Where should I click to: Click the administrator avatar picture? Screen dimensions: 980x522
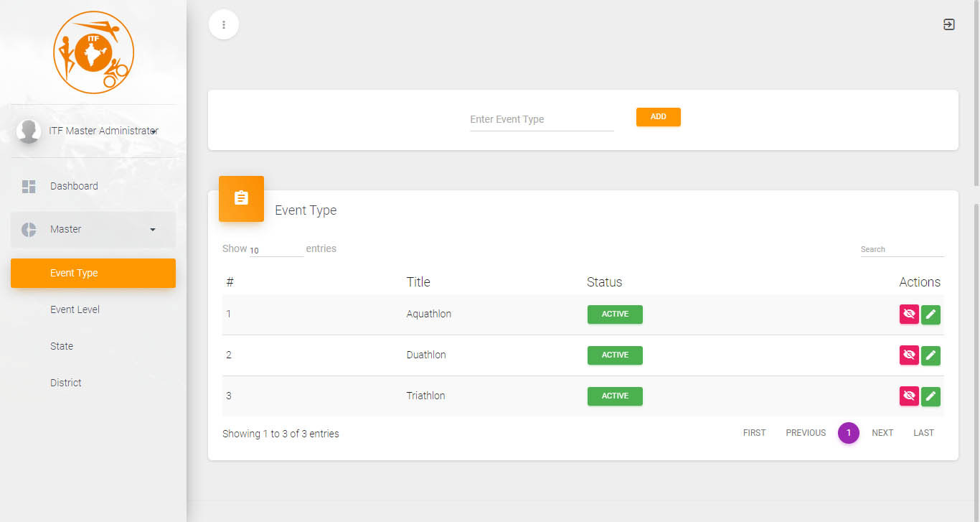coord(29,131)
